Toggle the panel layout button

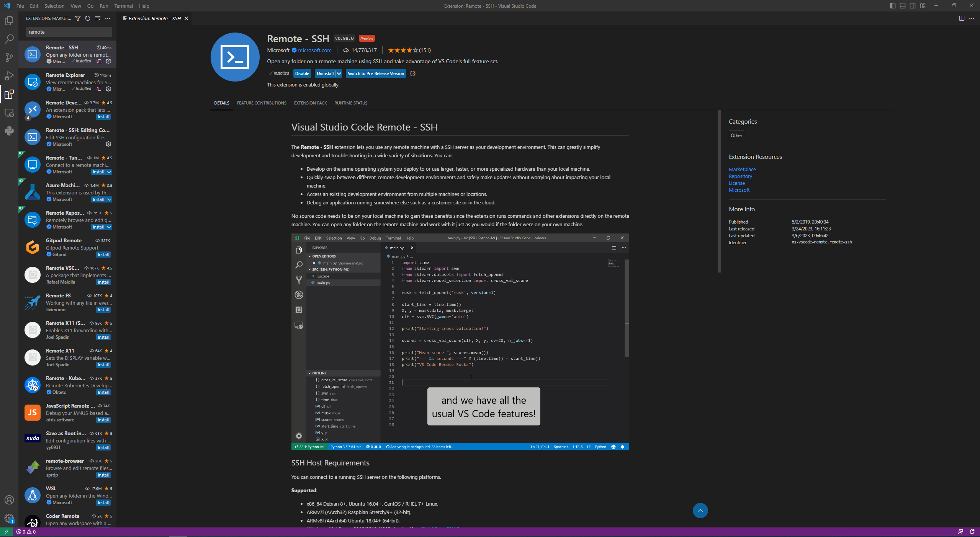coord(903,6)
